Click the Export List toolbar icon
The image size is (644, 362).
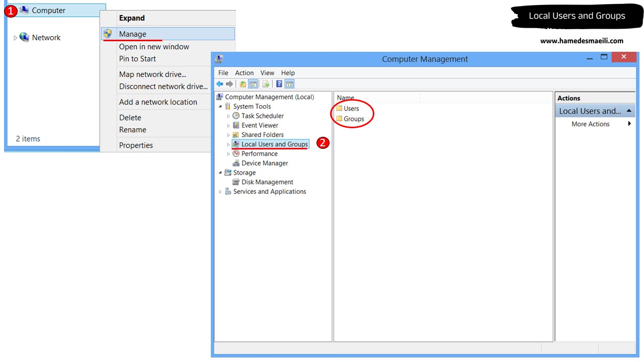(x=266, y=84)
